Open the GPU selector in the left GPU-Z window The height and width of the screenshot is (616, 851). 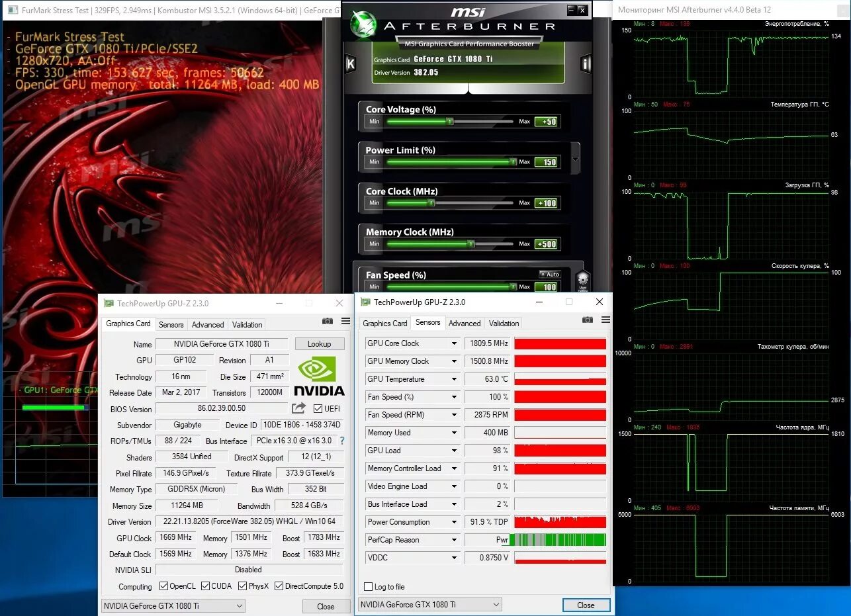pos(173,605)
